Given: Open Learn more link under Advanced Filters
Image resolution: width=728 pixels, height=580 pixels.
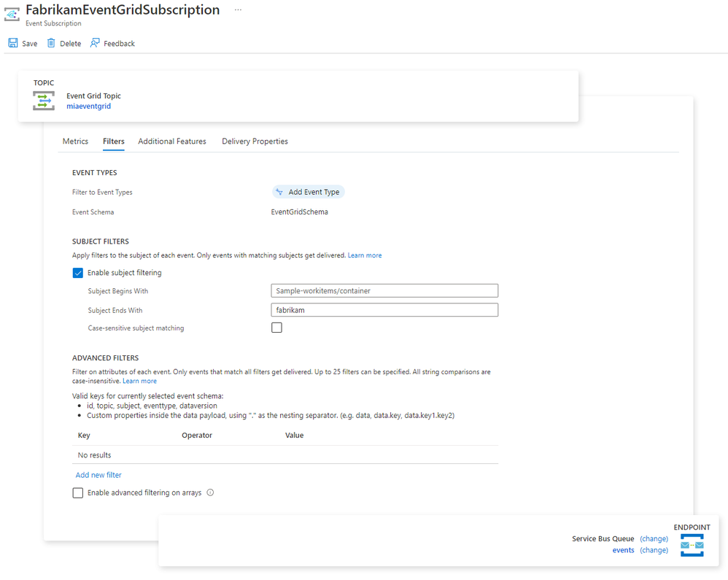Looking at the screenshot, I should pos(139,381).
